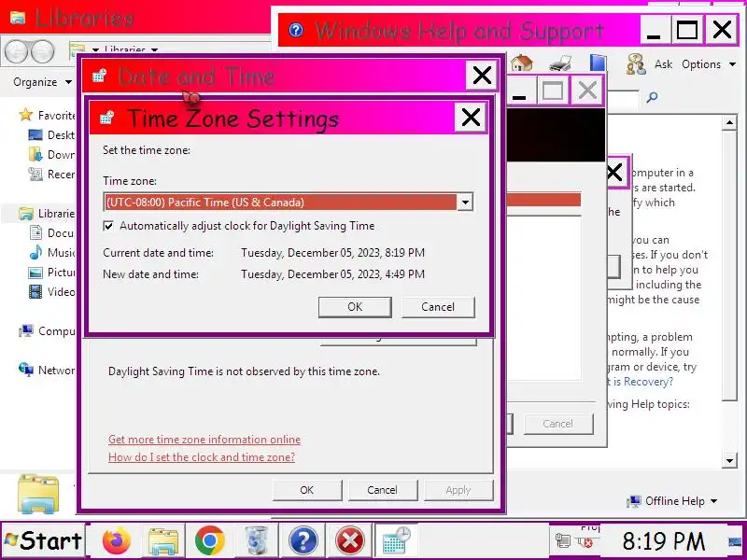Click the red error X taskbar icon
This screenshot has width=747, height=560.
click(350, 541)
